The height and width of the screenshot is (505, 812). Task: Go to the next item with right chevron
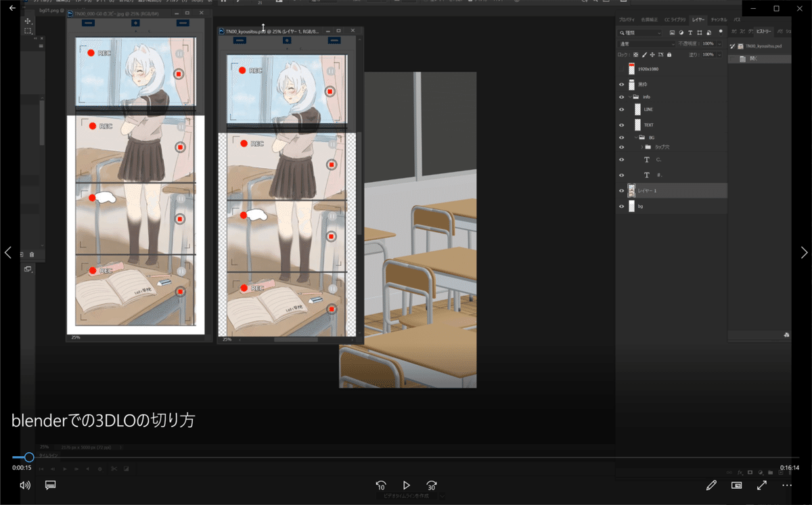click(804, 252)
